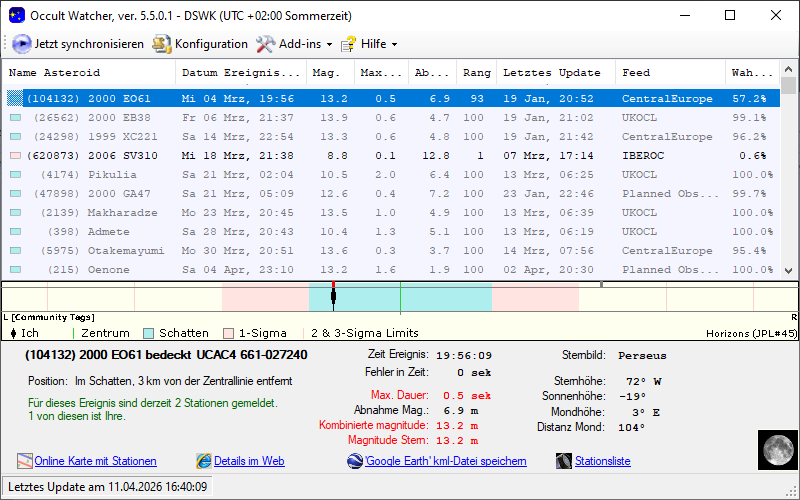The height and width of the screenshot is (500, 800).
Task: Click the Hilfe light bulb icon
Action: click(x=348, y=44)
